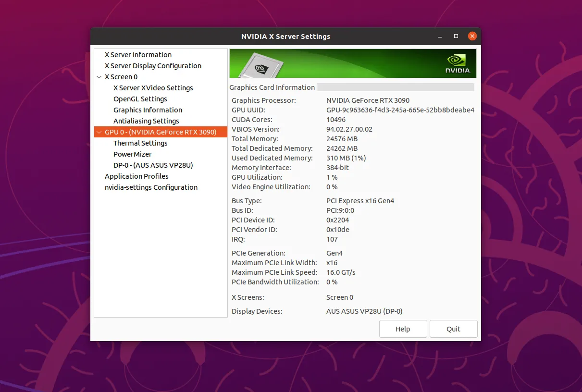This screenshot has height=392, width=582.
Task: Click the CUDA Cores value 10496
Action: tap(336, 120)
